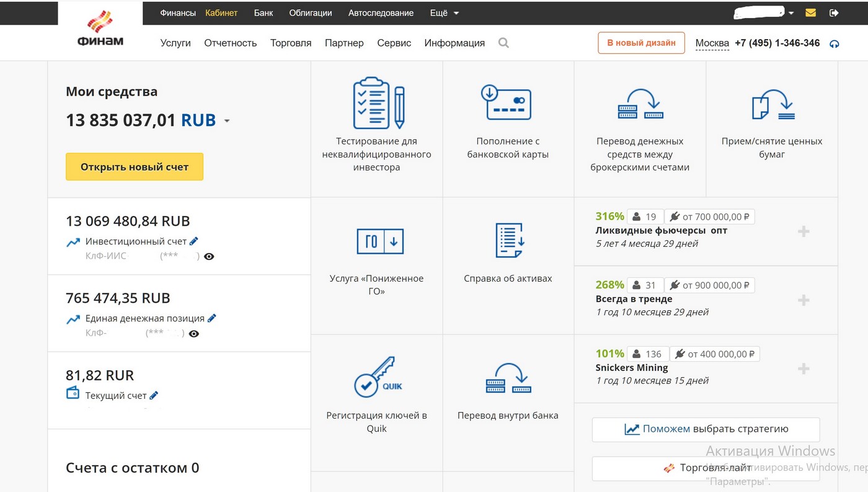Click subscribers icon showing 31

coord(636,285)
